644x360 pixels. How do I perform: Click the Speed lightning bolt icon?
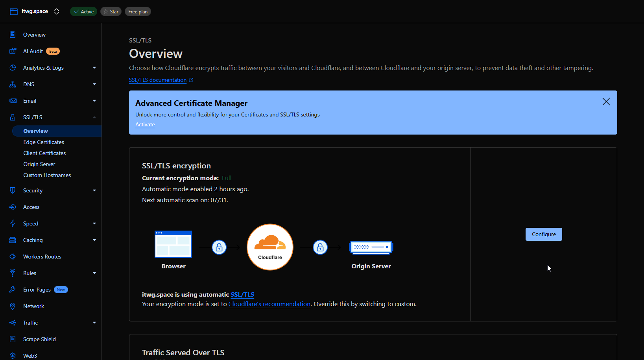point(13,223)
